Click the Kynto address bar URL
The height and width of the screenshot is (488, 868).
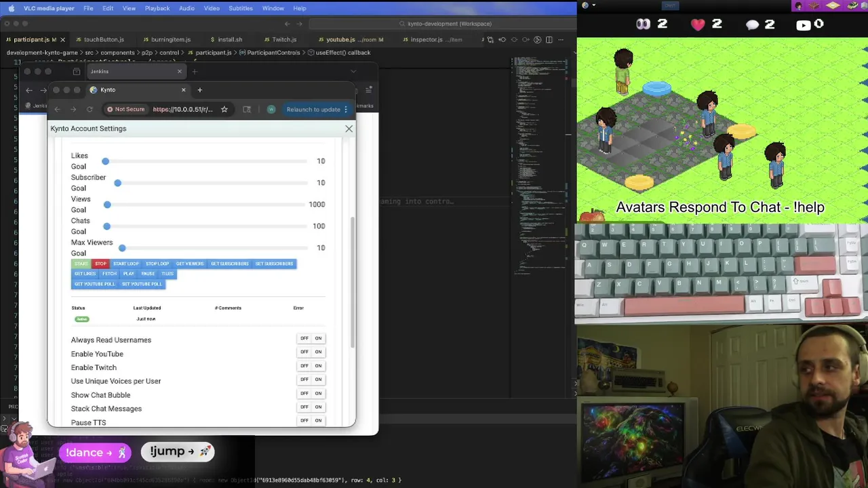coord(182,109)
